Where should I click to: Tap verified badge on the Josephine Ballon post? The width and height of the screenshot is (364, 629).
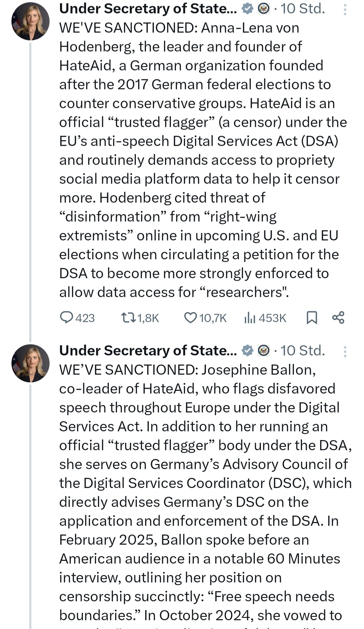click(248, 351)
